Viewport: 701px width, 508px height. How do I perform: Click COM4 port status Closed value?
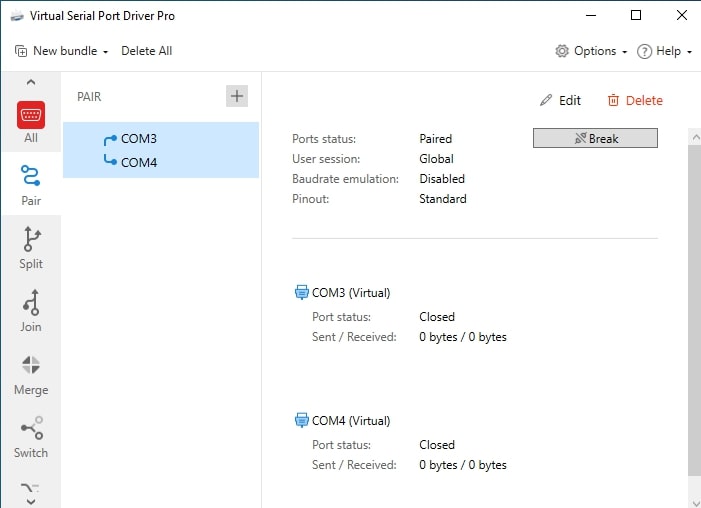(x=437, y=444)
